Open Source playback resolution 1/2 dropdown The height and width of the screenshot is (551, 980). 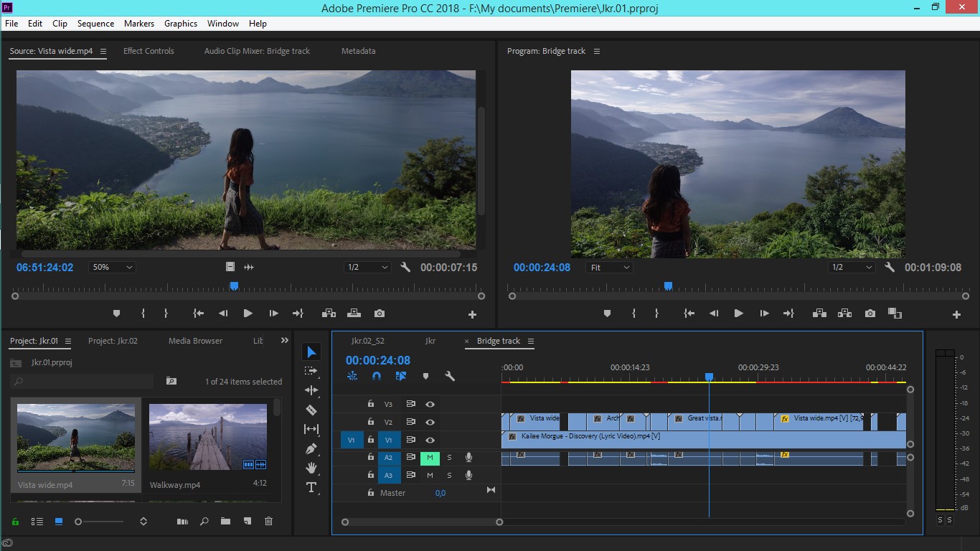click(367, 267)
